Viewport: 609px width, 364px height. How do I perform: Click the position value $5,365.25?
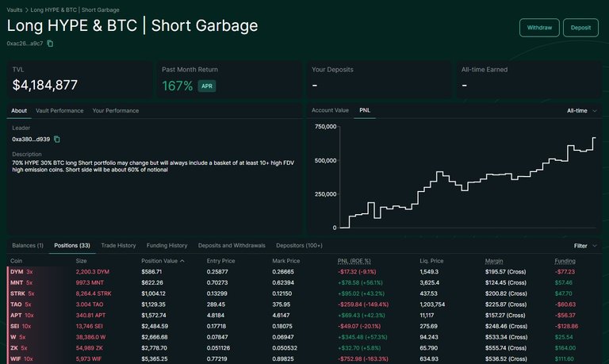(x=154, y=359)
